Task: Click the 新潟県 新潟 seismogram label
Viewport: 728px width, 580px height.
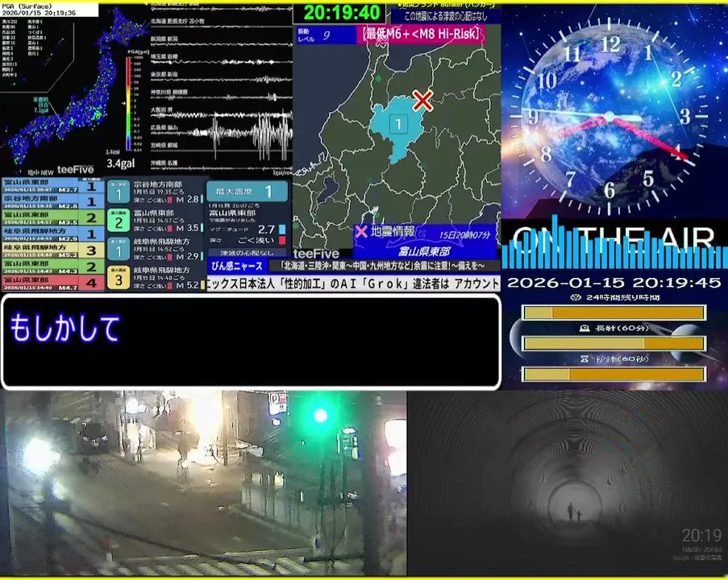Action: 164,39
